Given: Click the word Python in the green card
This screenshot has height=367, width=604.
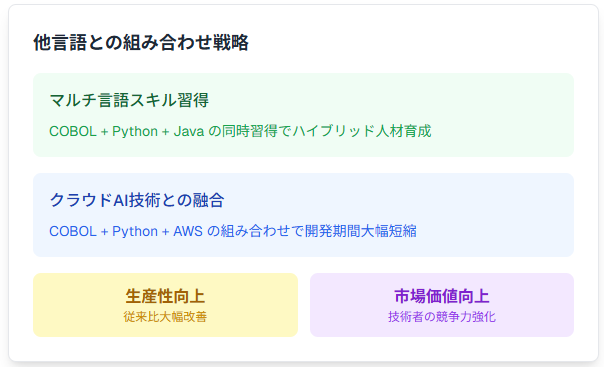Looking at the screenshot, I should (x=135, y=132).
